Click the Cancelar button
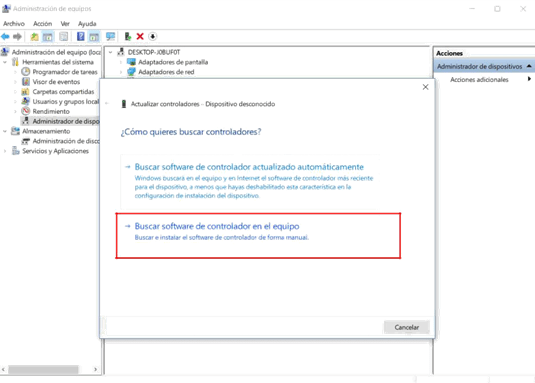 pyautogui.click(x=406, y=327)
